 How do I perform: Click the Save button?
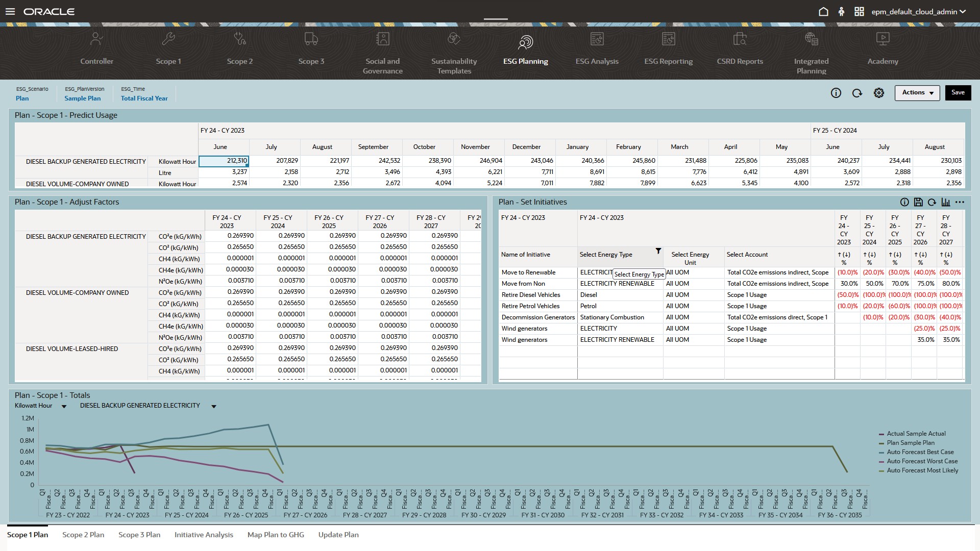(958, 93)
